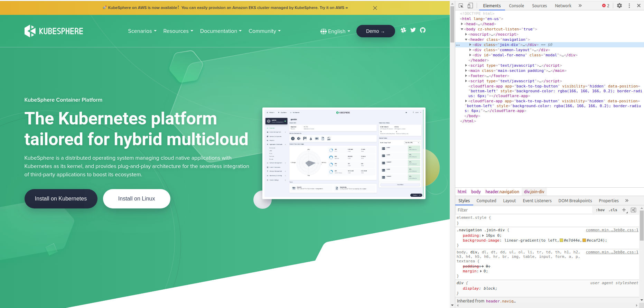This screenshot has height=308, width=644.
Task: Open the Twitter bird icon link
Action: 413,30
